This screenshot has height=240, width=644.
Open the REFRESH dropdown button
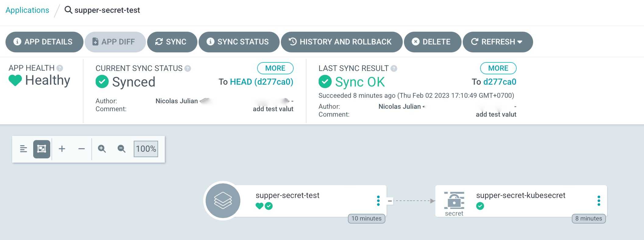(x=497, y=42)
